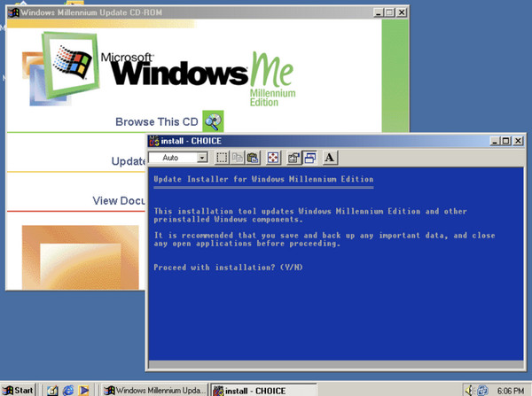Launch Internet Explorer from quick launch
The image size is (532, 396).
pos(68,391)
